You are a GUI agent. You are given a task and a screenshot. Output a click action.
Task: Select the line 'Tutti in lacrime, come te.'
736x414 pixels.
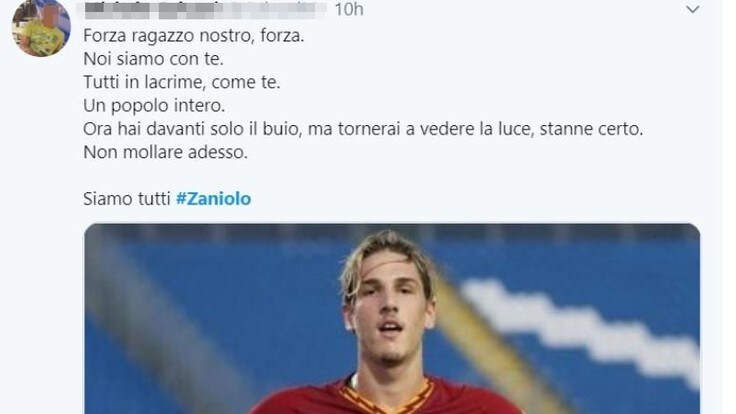[x=182, y=83]
